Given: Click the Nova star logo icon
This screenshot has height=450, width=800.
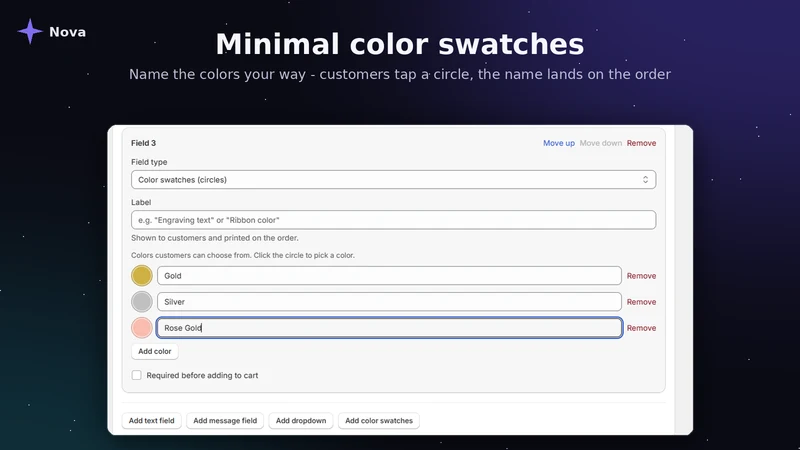Looking at the screenshot, I should 30,32.
